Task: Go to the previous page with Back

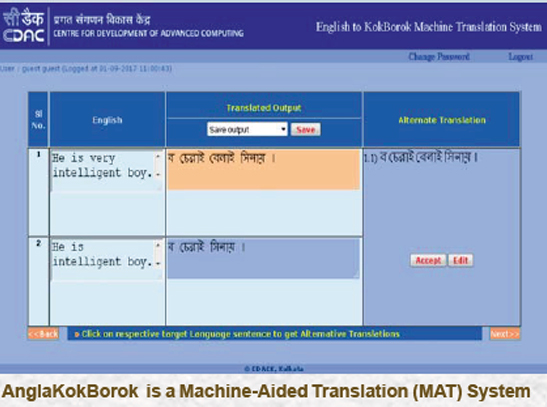Action: pos(43,334)
